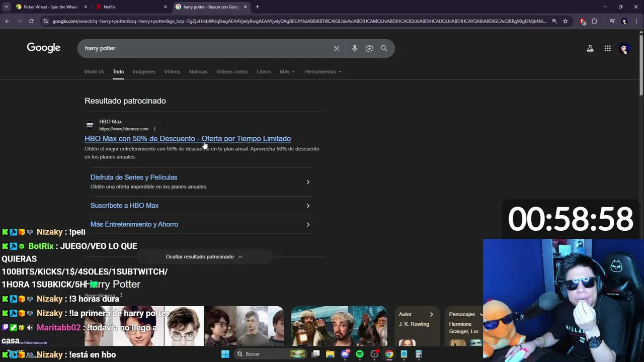Switch to the Picker Wheel tab
Screen dimensions: 644x362
click(x=50, y=7)
